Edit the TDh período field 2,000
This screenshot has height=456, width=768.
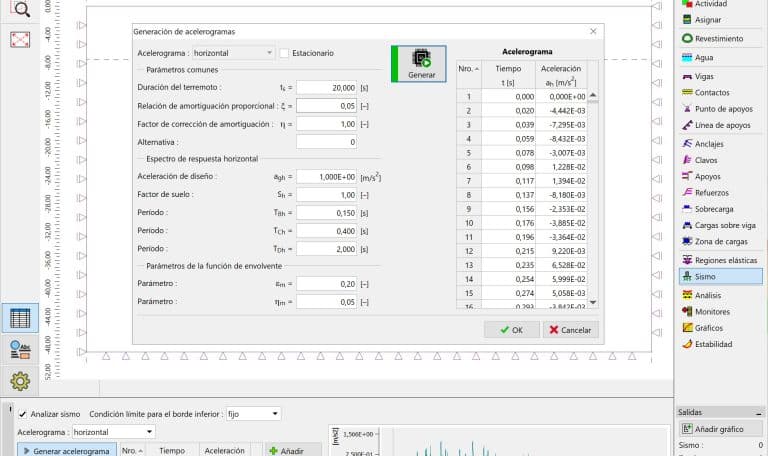pyautogui.click(x=327, y=249)
